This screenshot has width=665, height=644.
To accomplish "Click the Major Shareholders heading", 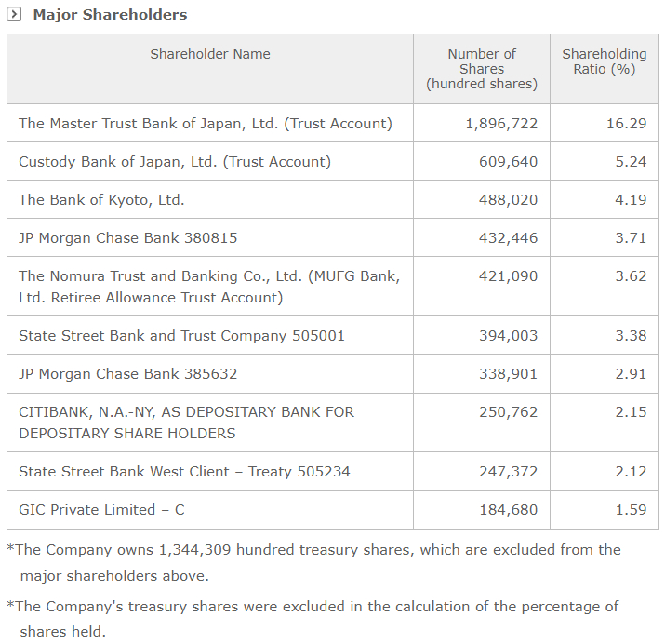I will coord(110,15).
